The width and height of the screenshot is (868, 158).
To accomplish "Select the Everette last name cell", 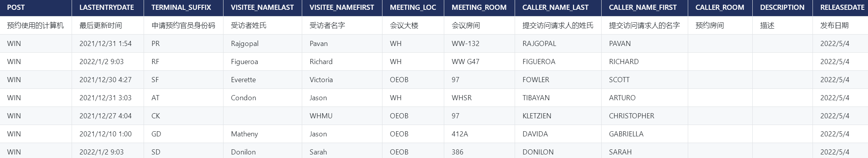I will [243, 80].
